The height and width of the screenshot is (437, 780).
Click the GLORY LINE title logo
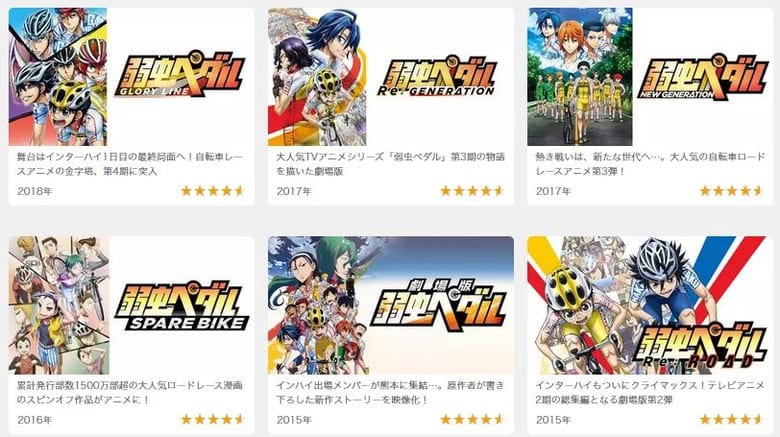tap(180, 75)
